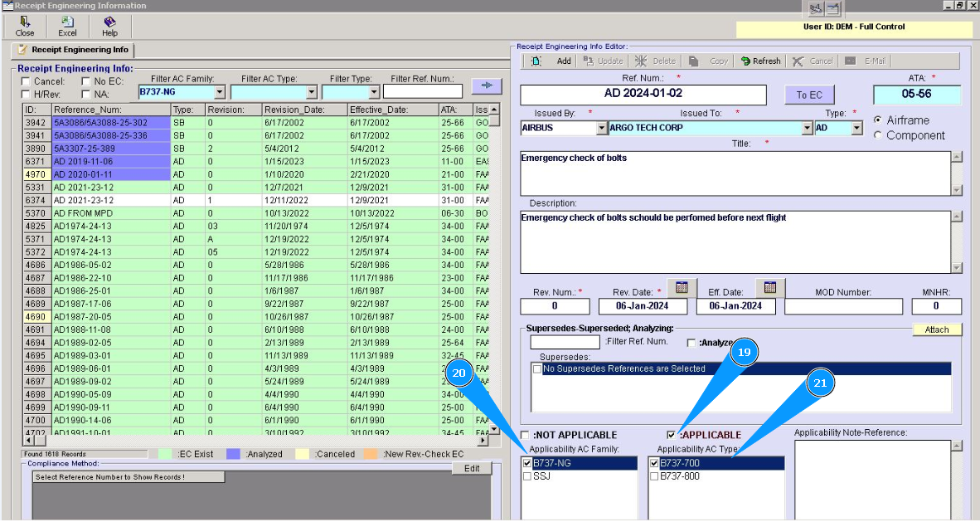Export data with the Excel icon
This screenshot has height=522, width=980.
[67, 22]
